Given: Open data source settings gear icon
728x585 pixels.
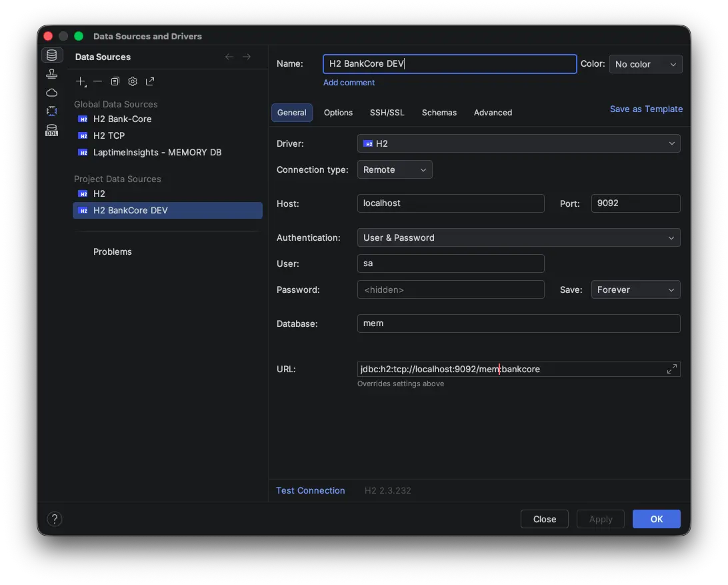Looking at the screenshot, I should 133,81.
